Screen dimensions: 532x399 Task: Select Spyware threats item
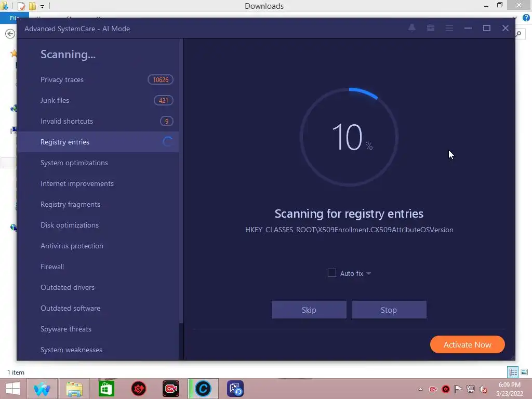98,329
